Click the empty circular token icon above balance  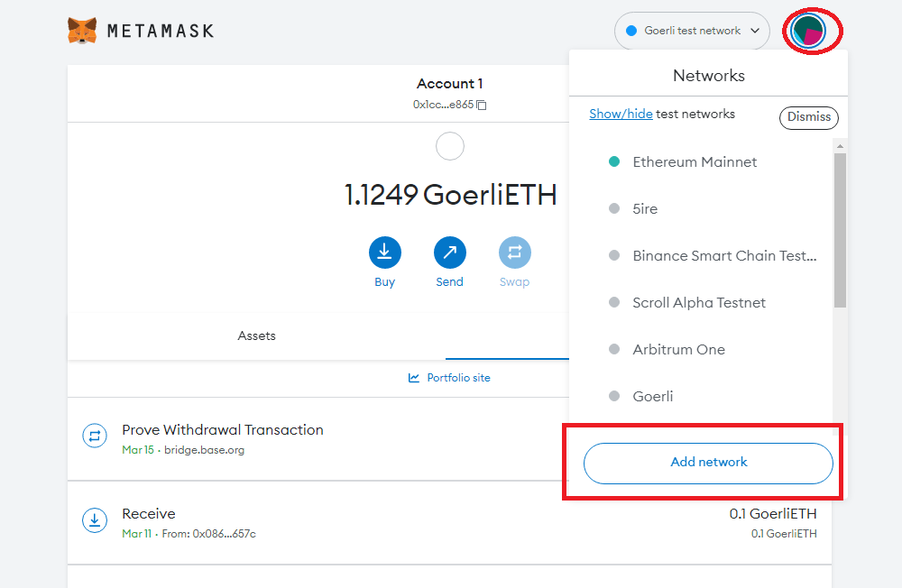click(x=450, y=146)
